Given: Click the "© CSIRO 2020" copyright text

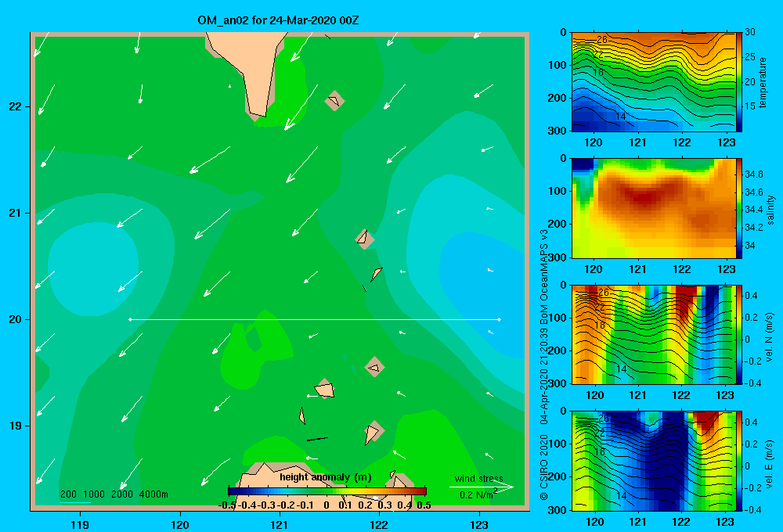Looking at the screenshot, I should [544, 467].
